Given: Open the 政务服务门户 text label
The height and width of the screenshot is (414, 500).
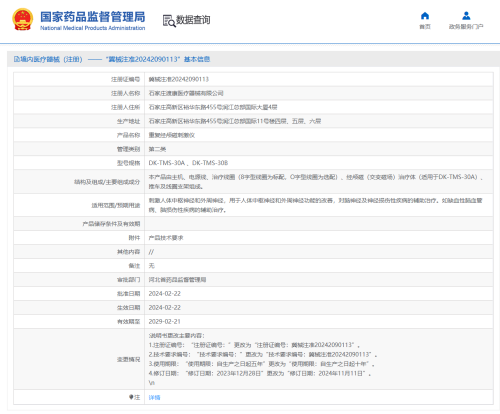Looking at the screenshot, I should click(466, 27).
